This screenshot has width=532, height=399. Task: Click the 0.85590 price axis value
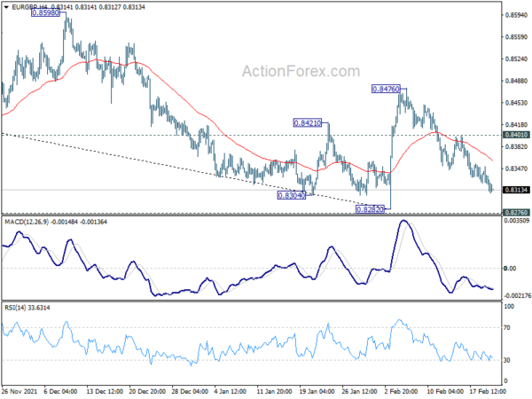pos(516,37)
